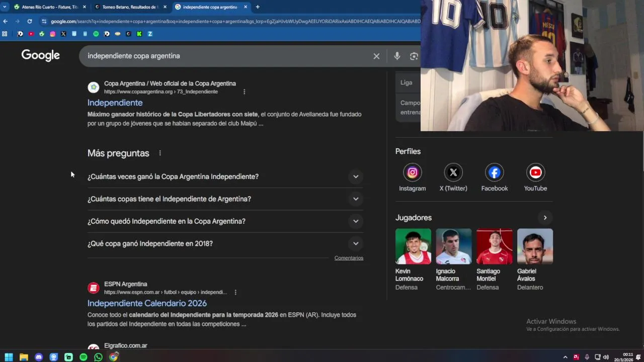Open Spotify from the taskbar

[x=84, y=357]
